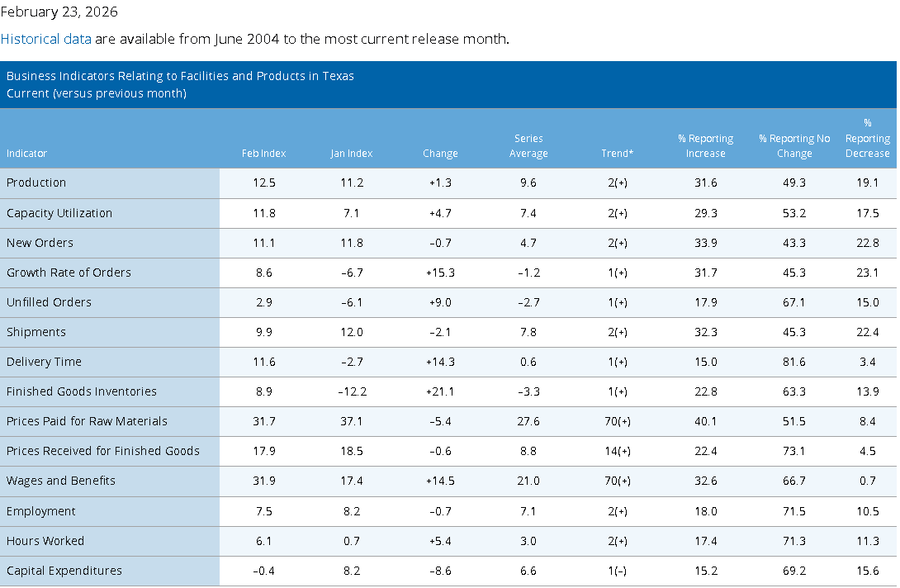The width and height of the screenshot is (900, 588).
Task: Click the Indicator column header
Action: pyautogui.click(x=26, y=154)
